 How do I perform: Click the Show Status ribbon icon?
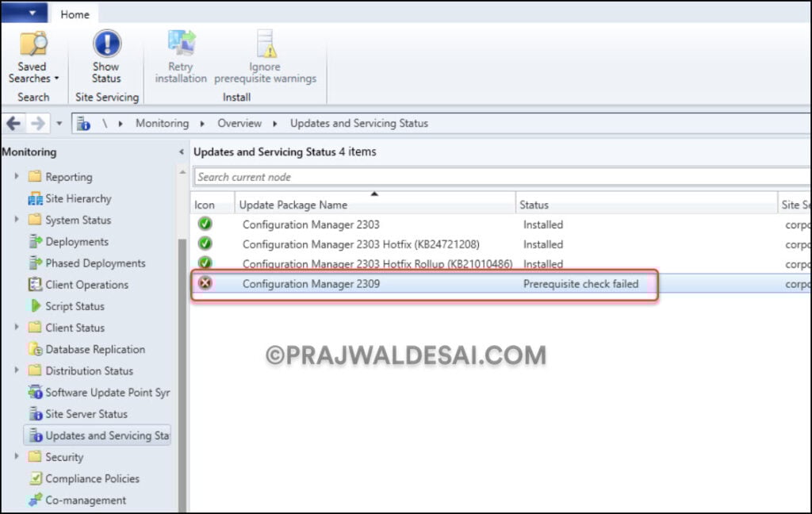(107, 44)
